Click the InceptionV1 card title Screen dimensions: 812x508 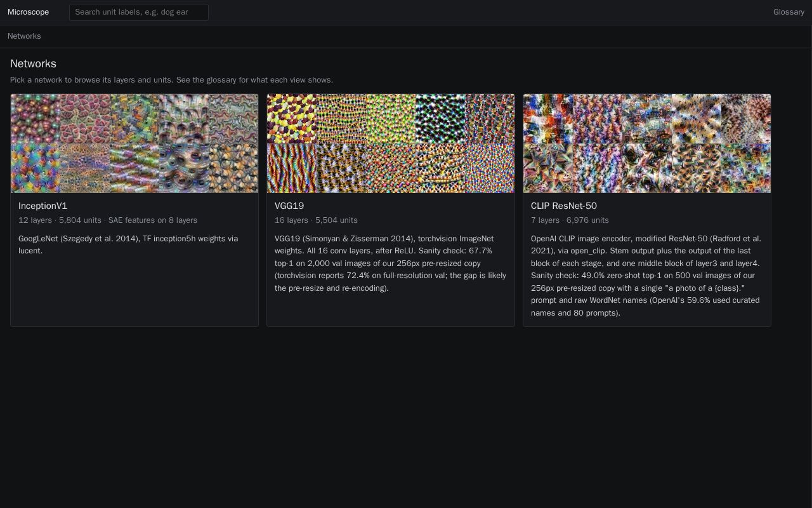(x=43, y=206)
